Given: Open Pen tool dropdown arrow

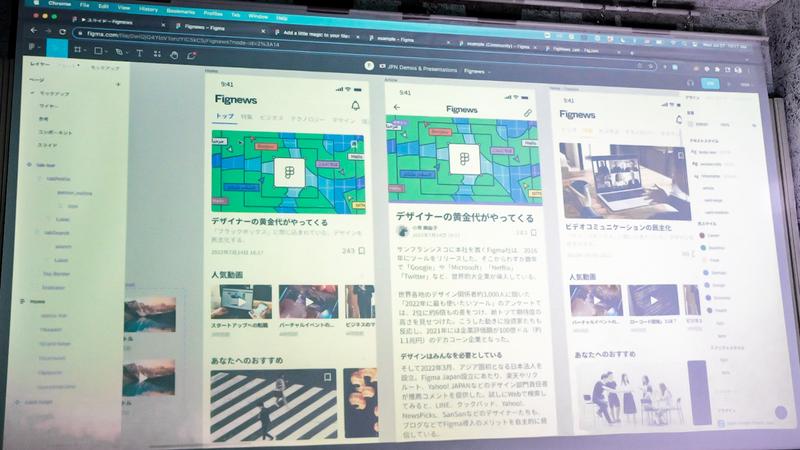Looking at the screenshot, I should coord(125,53).
